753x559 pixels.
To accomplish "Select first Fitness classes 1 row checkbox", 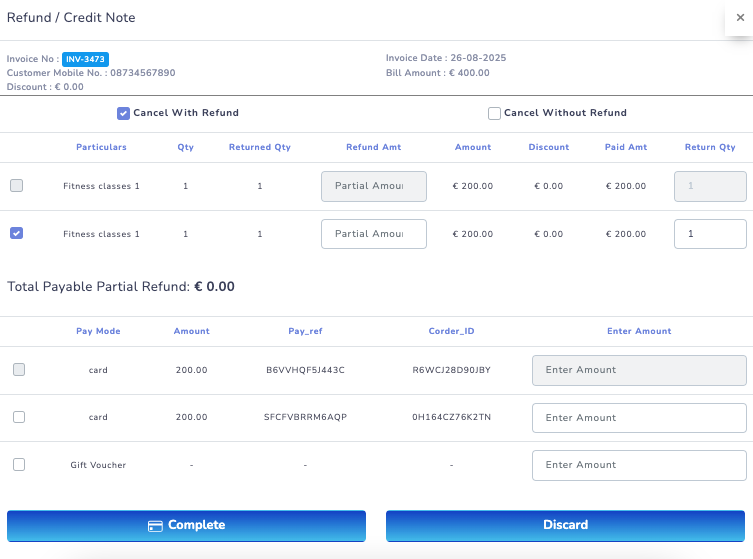I will [x=16, y=185].
